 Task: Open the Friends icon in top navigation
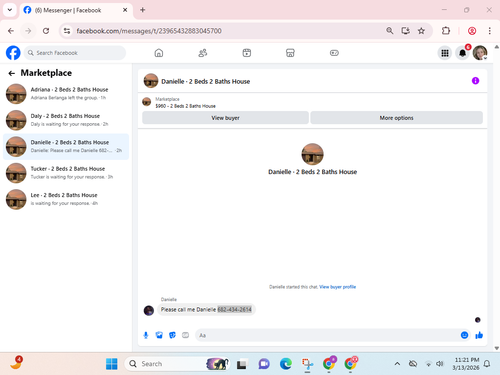[203, 53]
